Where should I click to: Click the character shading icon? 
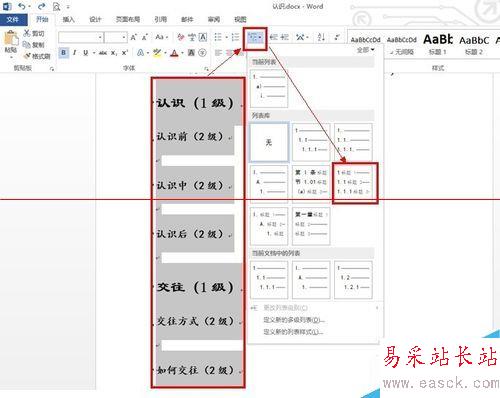191,53
